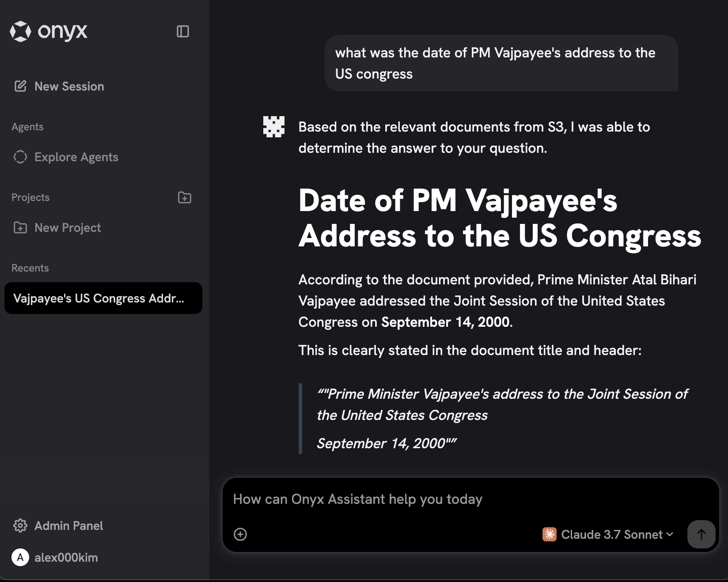Click the New Session pencil icon
The height and width of the screenshot is (582, 728).
pyautogui.click(x=20, y=86)
